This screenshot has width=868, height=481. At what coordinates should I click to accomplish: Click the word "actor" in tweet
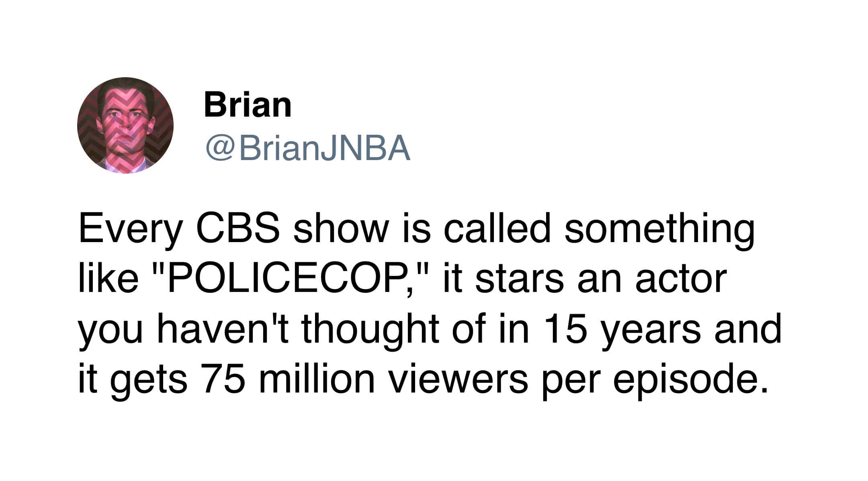[x=682, y=278]
